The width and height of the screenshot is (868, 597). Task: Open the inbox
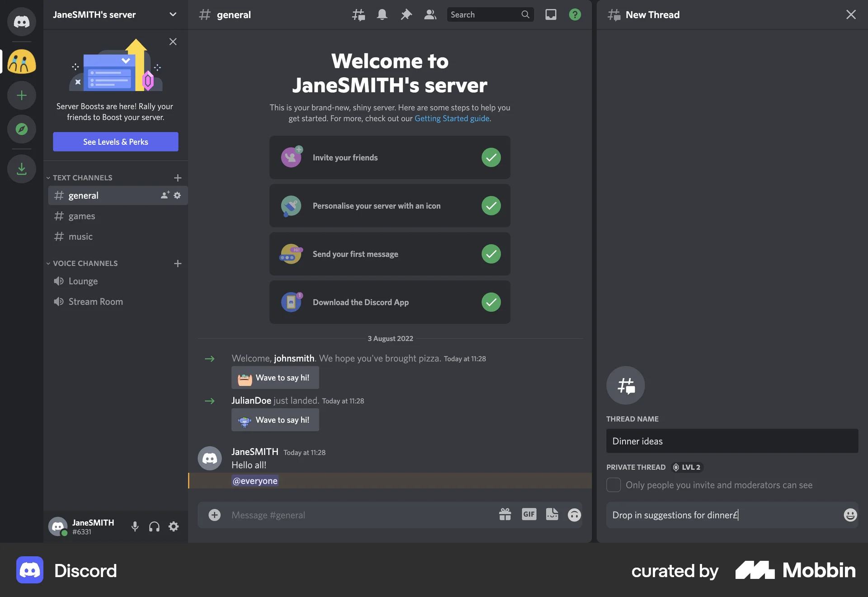551,14
